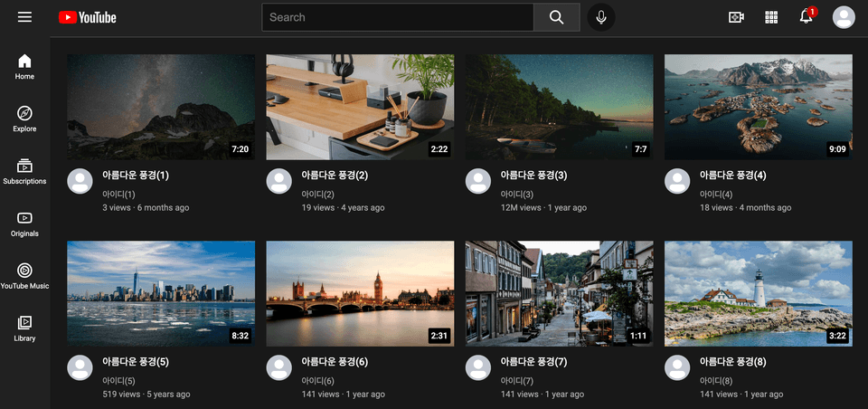This screenshot has height=409, width=868.
Task: Open the wooden desk workspace thumbnail
Action: pyautogui.click(x=361, y=107)
